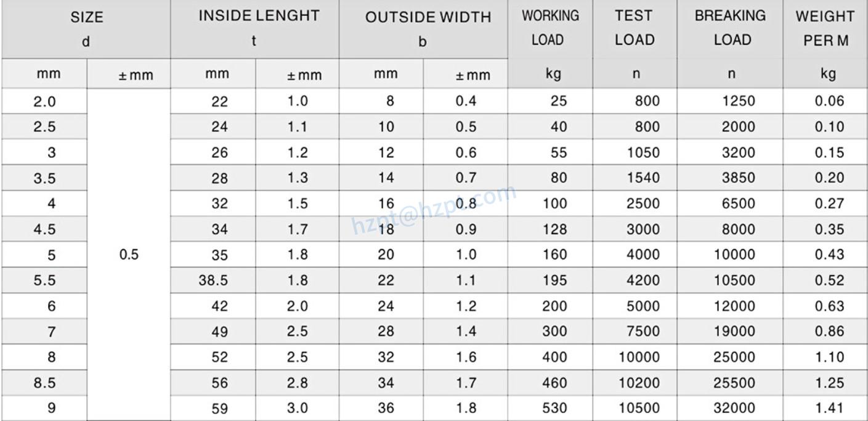Click the test load value 7500

[643, 331]
